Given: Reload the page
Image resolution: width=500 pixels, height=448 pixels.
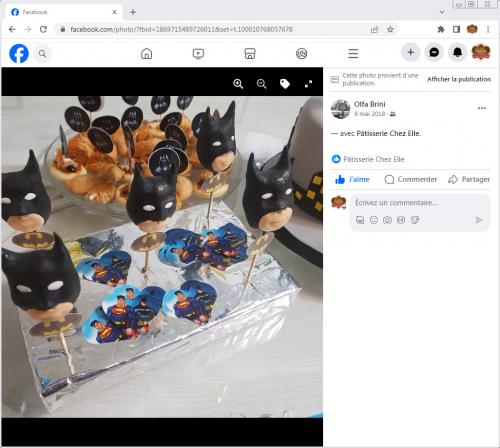Looking at the screenshot, I should (x=43, y=29).
